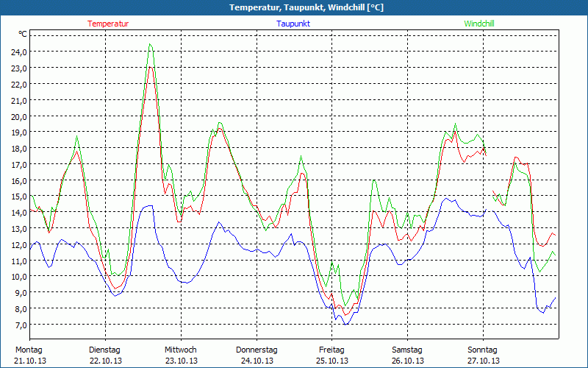Click the '19,0' y-axis value
Image resolution: width=588 pixels, height=368 pixels.
19,132
